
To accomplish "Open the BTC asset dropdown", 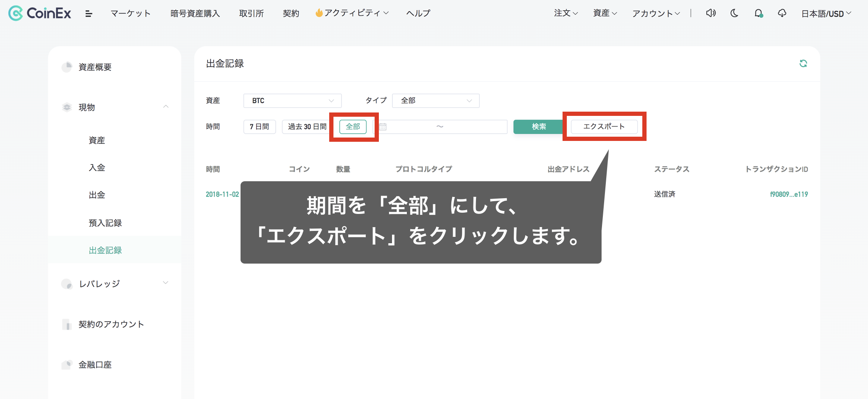I will tap(292, 101).
